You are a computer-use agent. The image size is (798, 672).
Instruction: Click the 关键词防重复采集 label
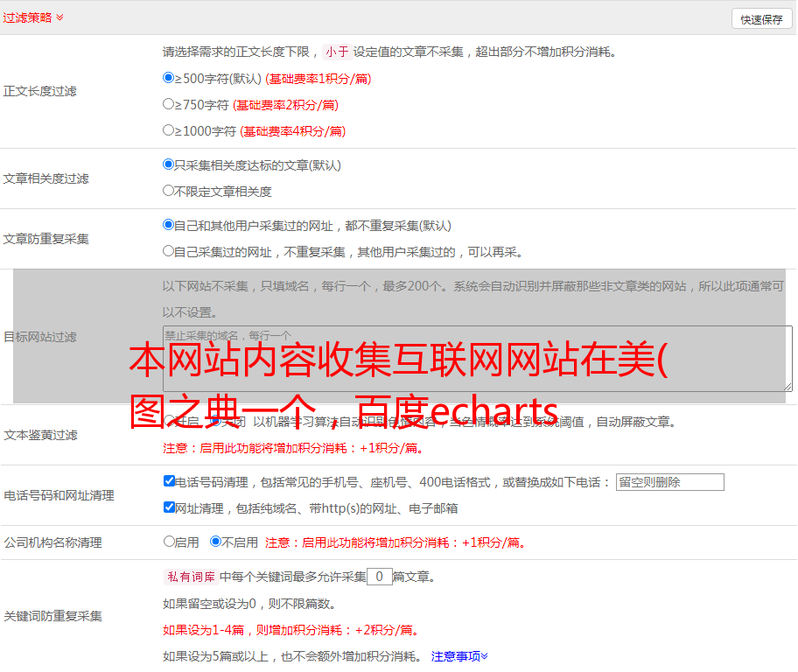(x=52, y=616)
